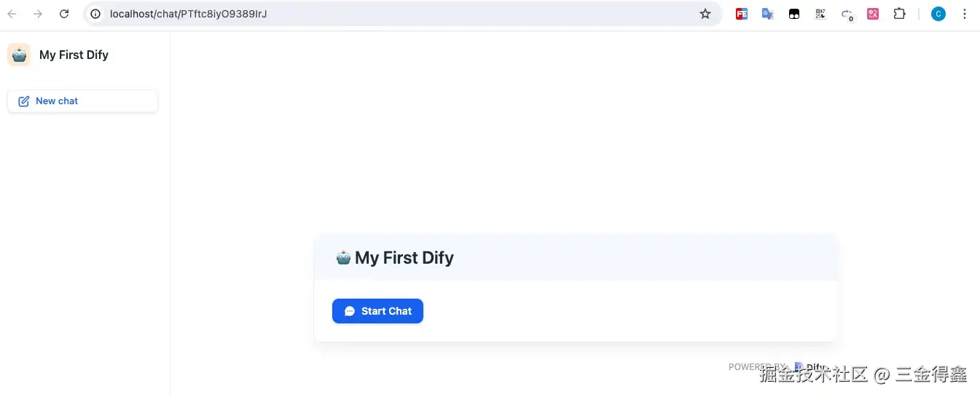Reload the page
Image resolution: width=980 pixels, height=397 pixels.
tap(64, 14)
